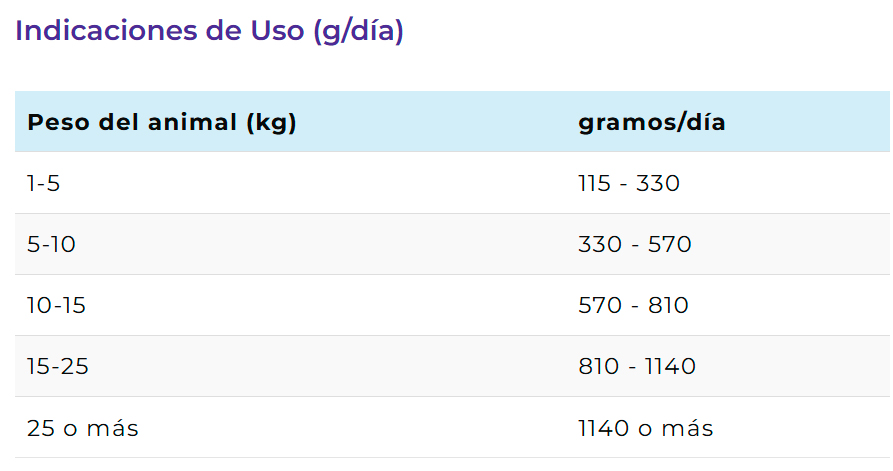Click '(kg)' in the table header
This screenshot has width=893, height=471.
(x=271, y=123)
